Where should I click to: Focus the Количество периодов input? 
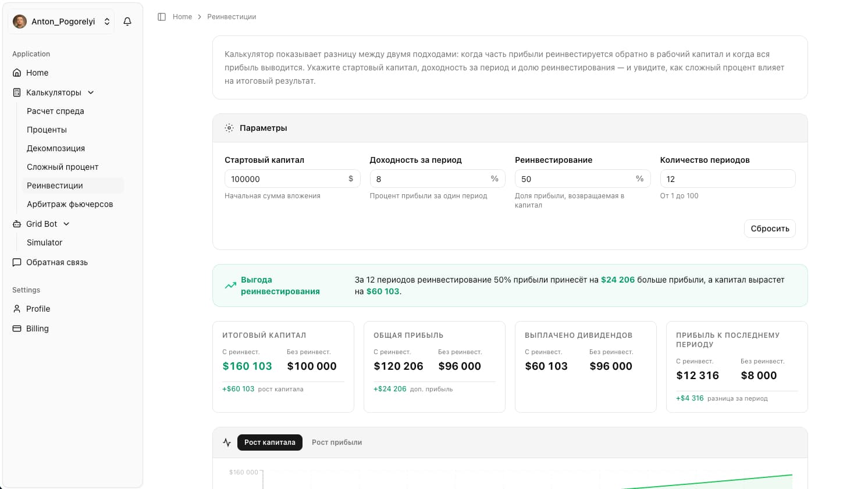(728, 179)
